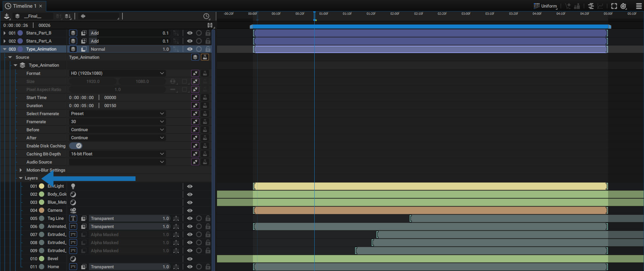Click the layers icon in the Source row

click(x=195, y=57)
